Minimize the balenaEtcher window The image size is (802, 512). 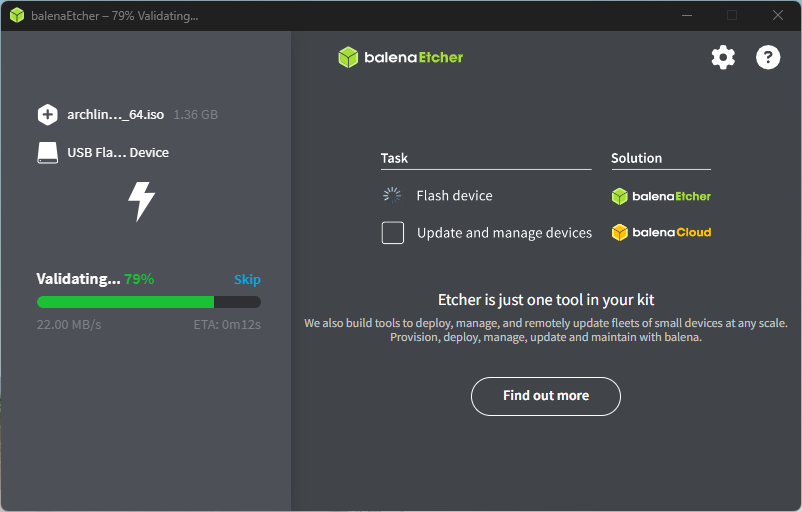686,15
